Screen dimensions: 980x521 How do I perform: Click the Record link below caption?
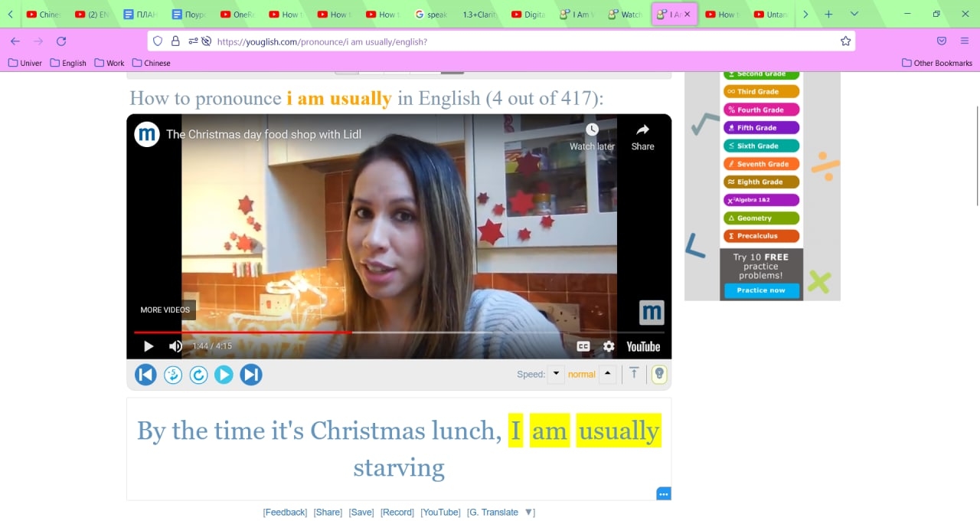coord(397,512)
